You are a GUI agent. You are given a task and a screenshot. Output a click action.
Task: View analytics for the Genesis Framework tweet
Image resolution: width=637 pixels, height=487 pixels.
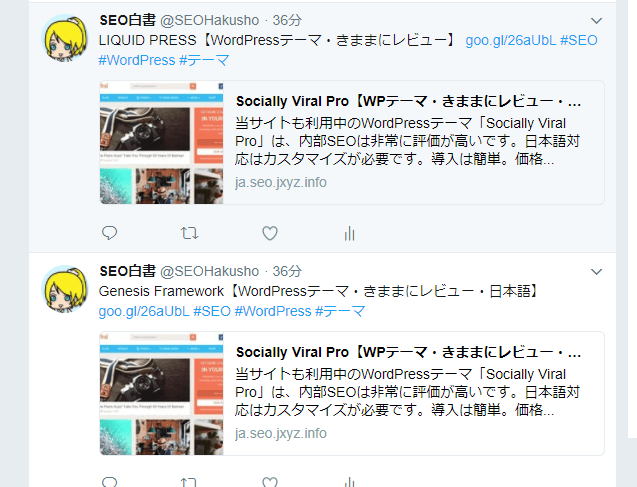(349, 482)
